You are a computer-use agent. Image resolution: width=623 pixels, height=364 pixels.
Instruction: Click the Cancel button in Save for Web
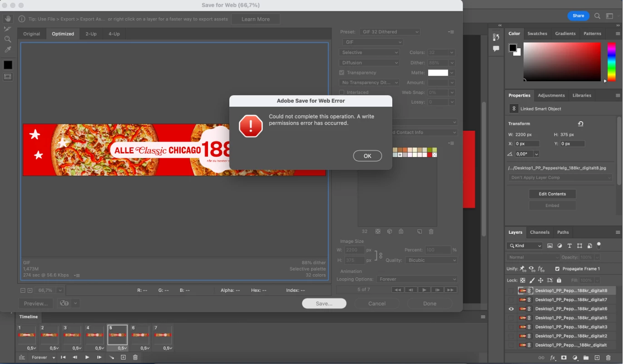tap(377, 304)
